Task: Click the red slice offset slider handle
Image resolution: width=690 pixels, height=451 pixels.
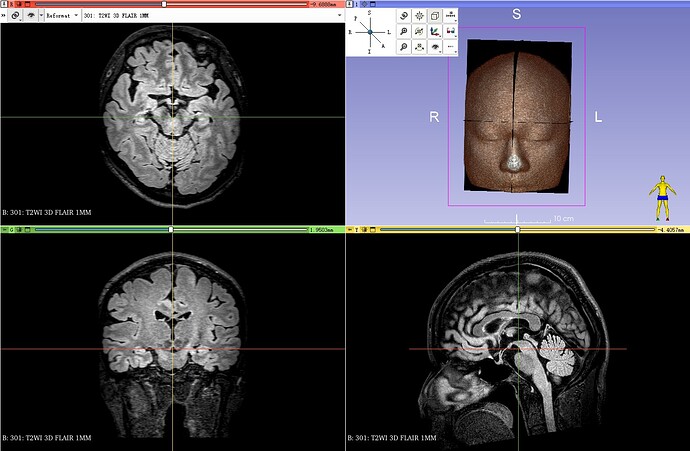Action: pyautogui.click(x=164, y=4)
